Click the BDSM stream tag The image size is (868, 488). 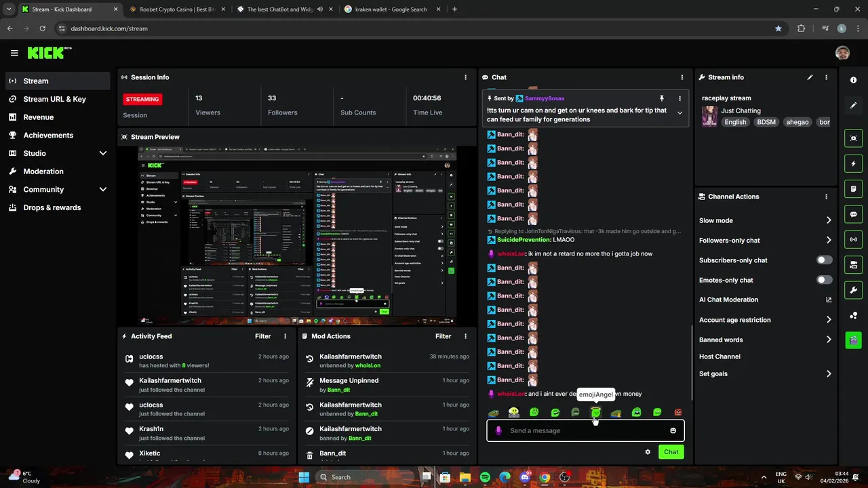[766, 122]
